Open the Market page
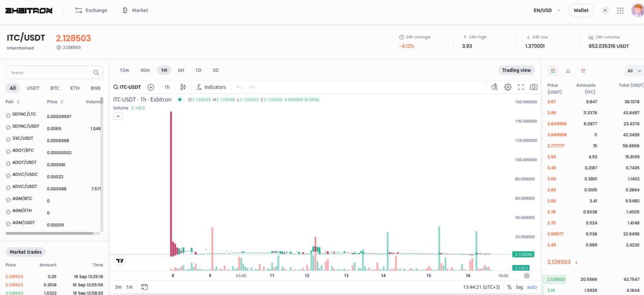Viewport: 644px width, 295px height. coord(135,10)
